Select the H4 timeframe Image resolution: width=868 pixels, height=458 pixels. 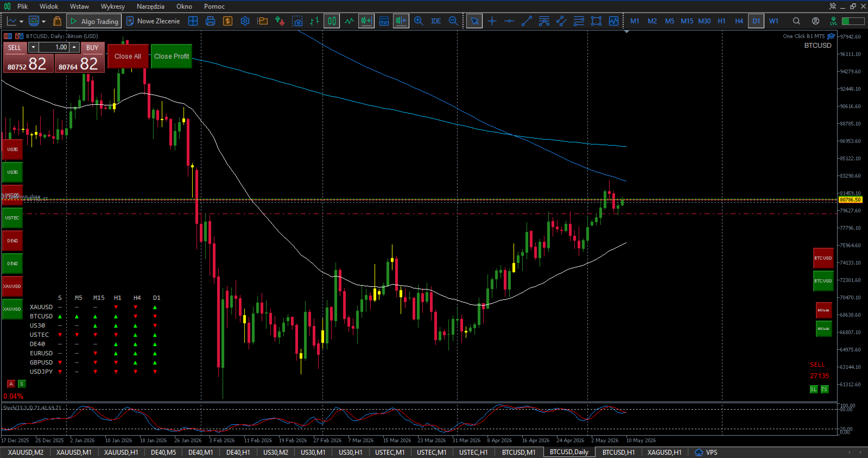click(x=739, y=21)
